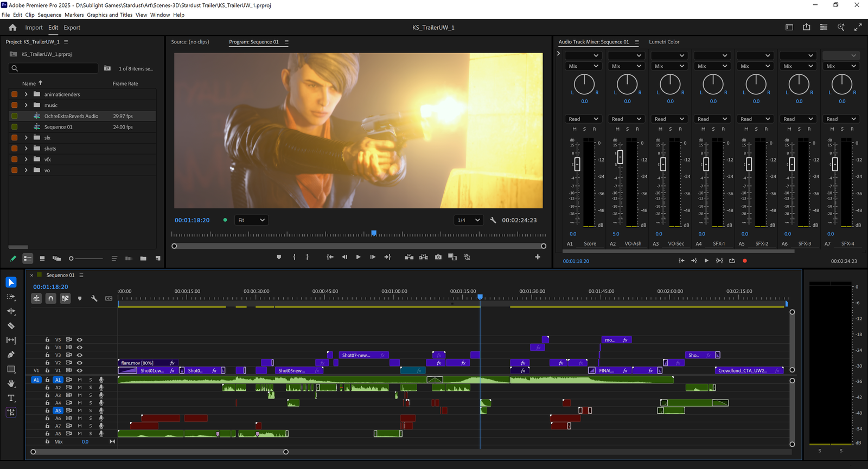868x469 pixels.
Task: Toggle Snap in Timeline magnet icon
Action: [x=50, y=298]
